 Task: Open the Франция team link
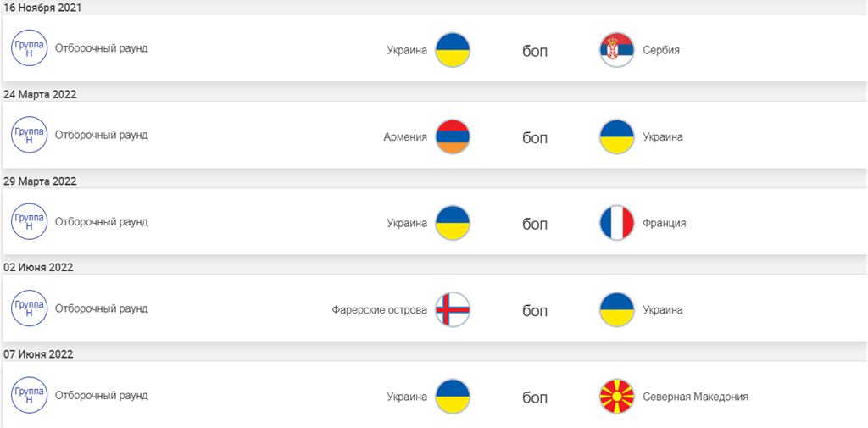coord(664,224)
